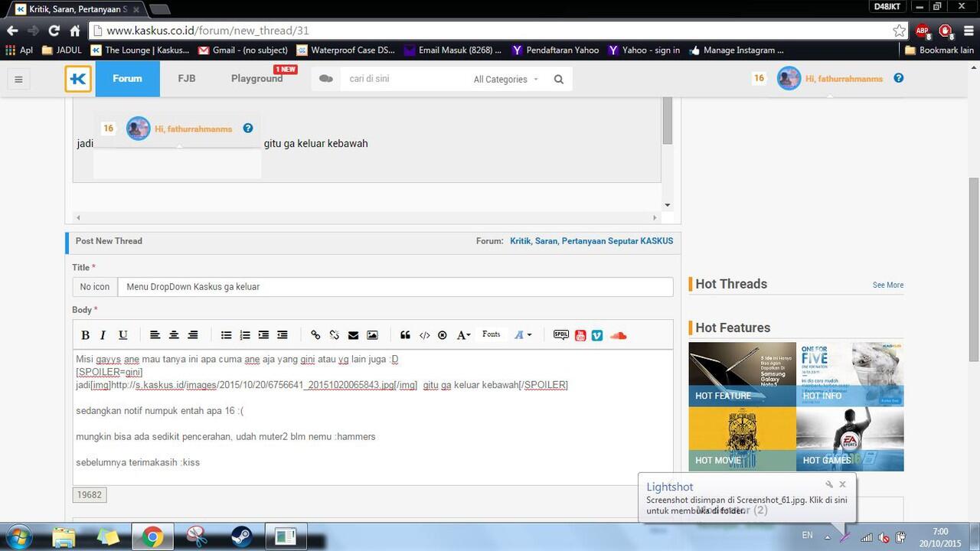
Task: Open Steam from taskbar
Action: 240,537
